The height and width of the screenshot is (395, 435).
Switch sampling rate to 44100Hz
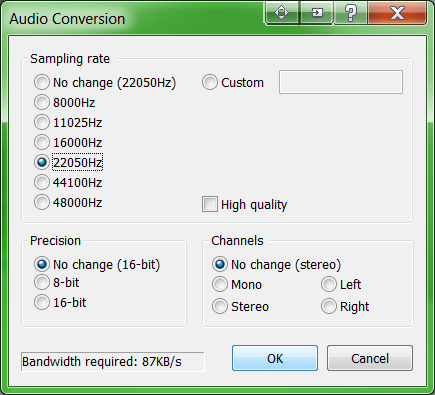click(68, 182)
